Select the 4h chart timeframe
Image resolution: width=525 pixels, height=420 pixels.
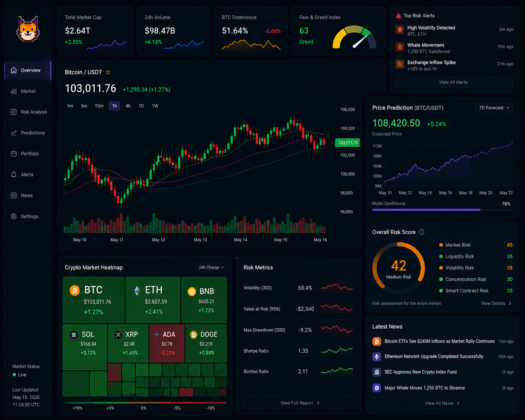click(x=128, y=106)
